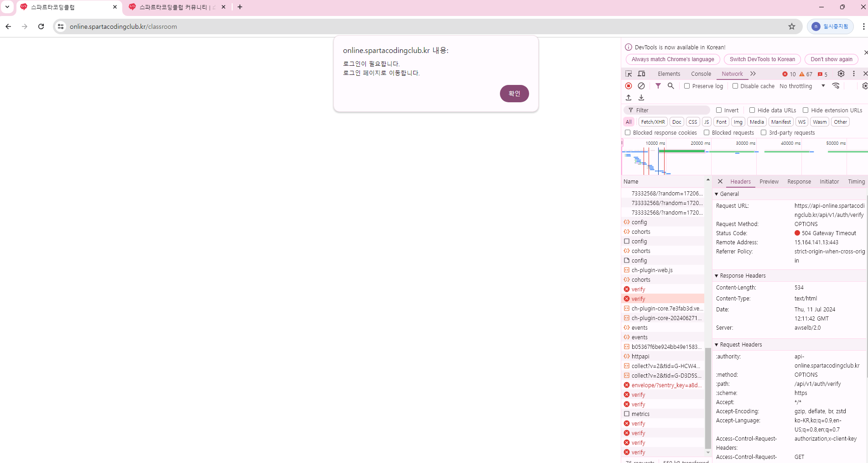The width and height of the screenshot is (868, 463).
Task: Open tab search dropdown arrow
Action: (x=7, y=7)
